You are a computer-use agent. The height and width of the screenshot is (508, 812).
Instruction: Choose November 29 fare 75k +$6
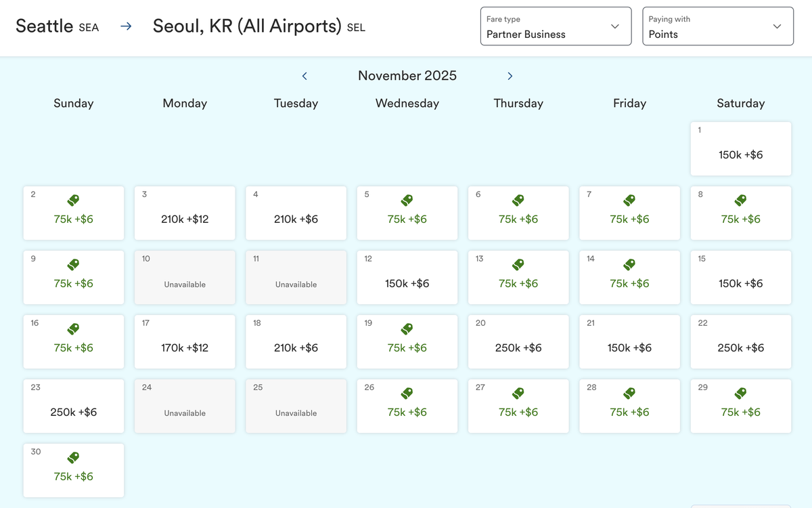pos(740,406)
